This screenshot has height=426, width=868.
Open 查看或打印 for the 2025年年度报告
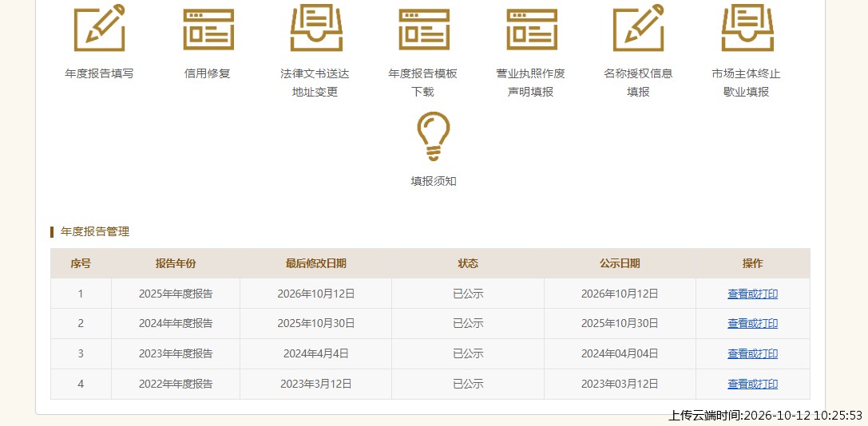[x=752, y=294]
